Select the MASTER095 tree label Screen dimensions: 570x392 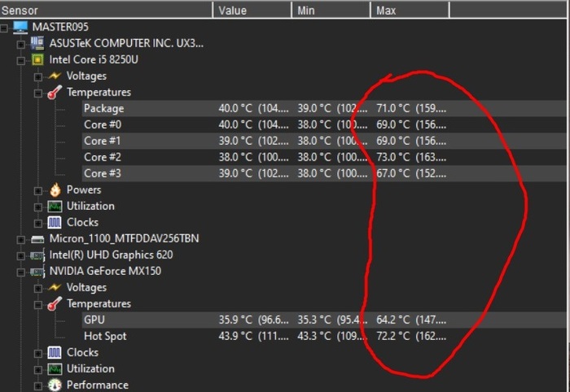point(60,27)
